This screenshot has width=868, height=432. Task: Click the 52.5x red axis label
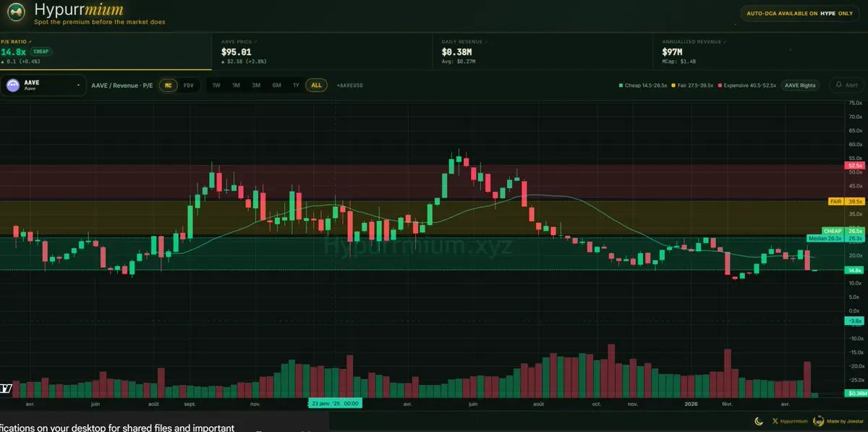click(x=856, y=166)
